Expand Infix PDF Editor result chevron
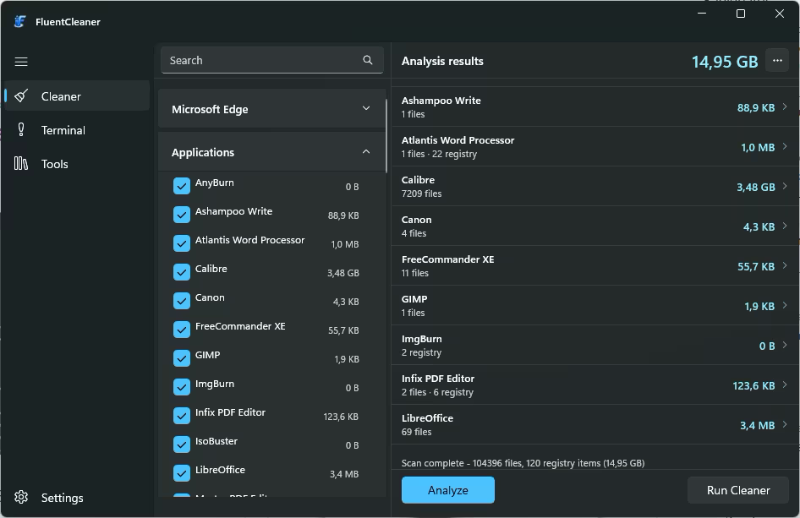 pyautogui.click(x=785, y=385)
